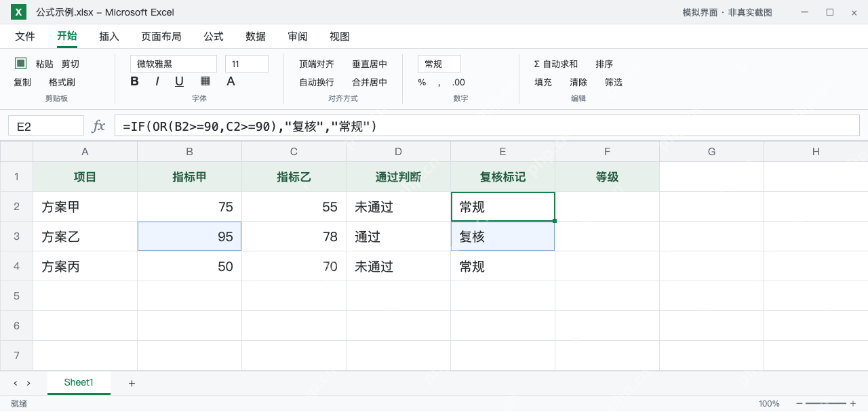The width and height of the screenshot is (868, 412).
Task: Click 合并居中 merge and center
Action: [x=370, y=83]
